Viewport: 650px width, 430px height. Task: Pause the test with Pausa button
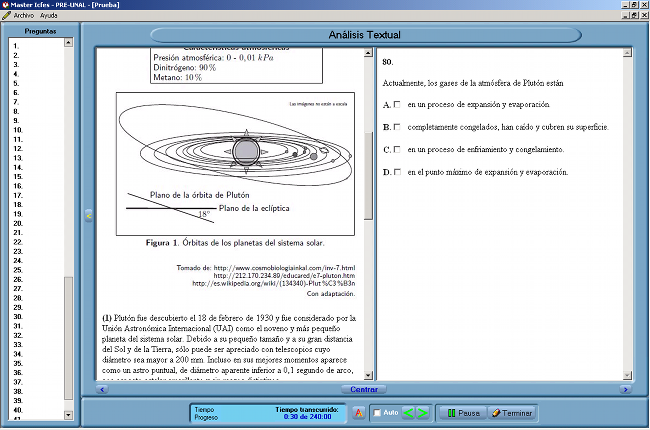click(x=463, y=413)
